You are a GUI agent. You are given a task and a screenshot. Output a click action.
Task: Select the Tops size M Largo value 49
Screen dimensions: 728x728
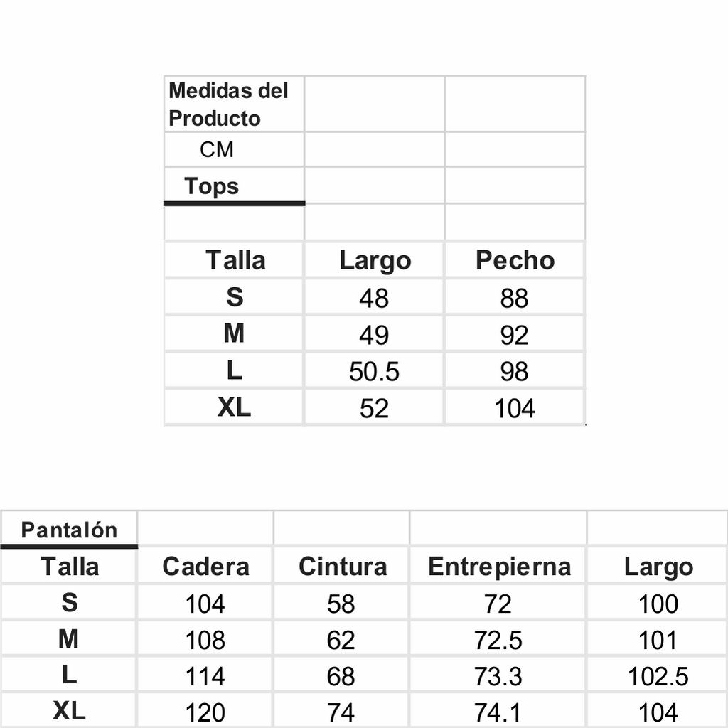click(374, 334)
